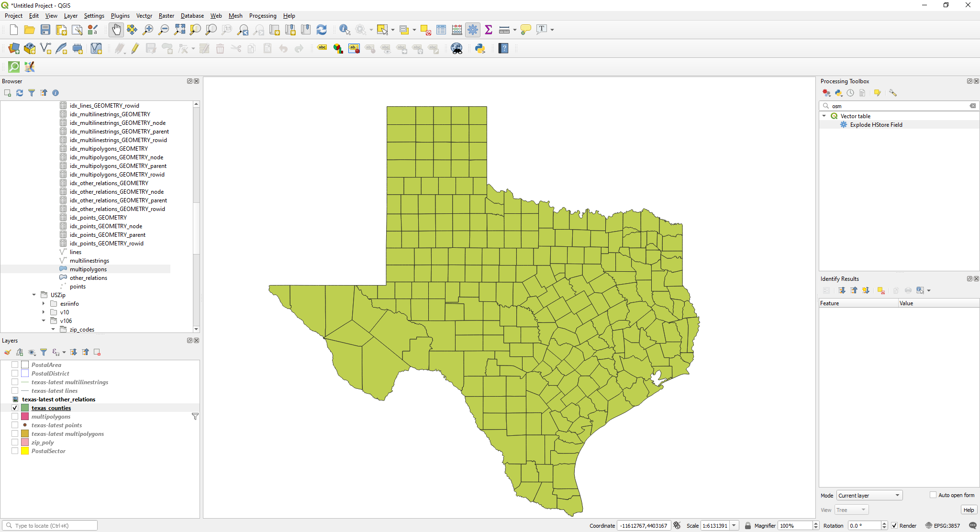Click the multipolygons pink color swatch

[25, 416]
